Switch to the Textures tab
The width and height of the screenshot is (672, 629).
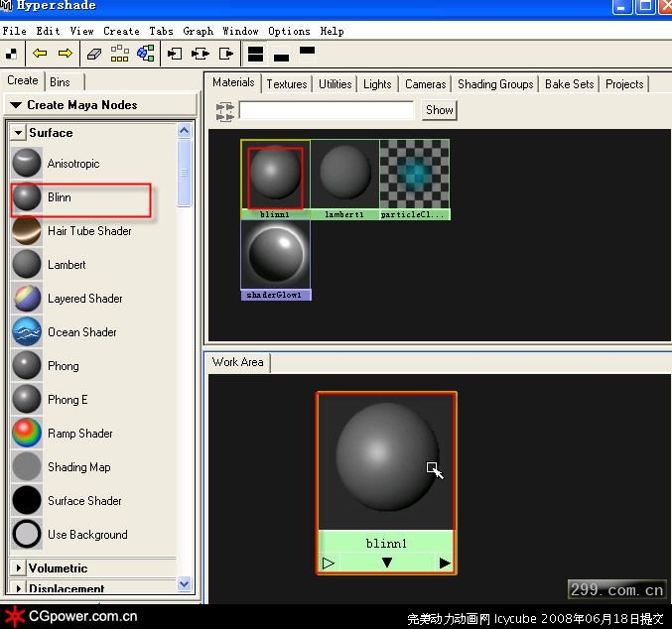click(x=286, y=84)
